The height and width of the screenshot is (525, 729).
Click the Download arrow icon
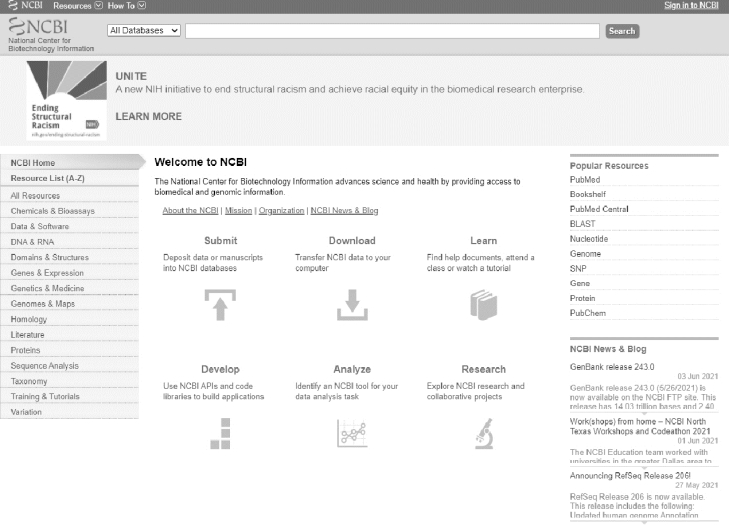click(352, 305)
